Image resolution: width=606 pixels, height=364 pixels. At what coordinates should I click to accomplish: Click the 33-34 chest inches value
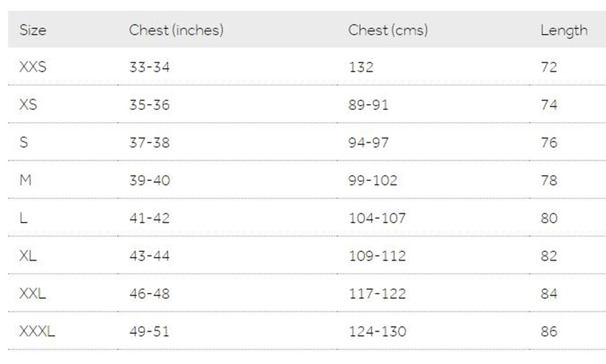click(149, 67)
